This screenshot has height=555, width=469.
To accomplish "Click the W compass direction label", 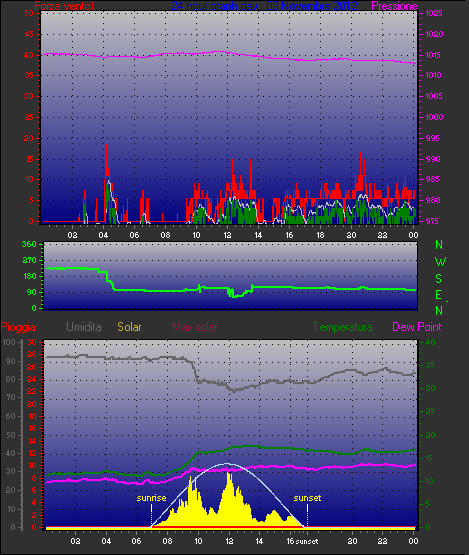I will point(440,262).
